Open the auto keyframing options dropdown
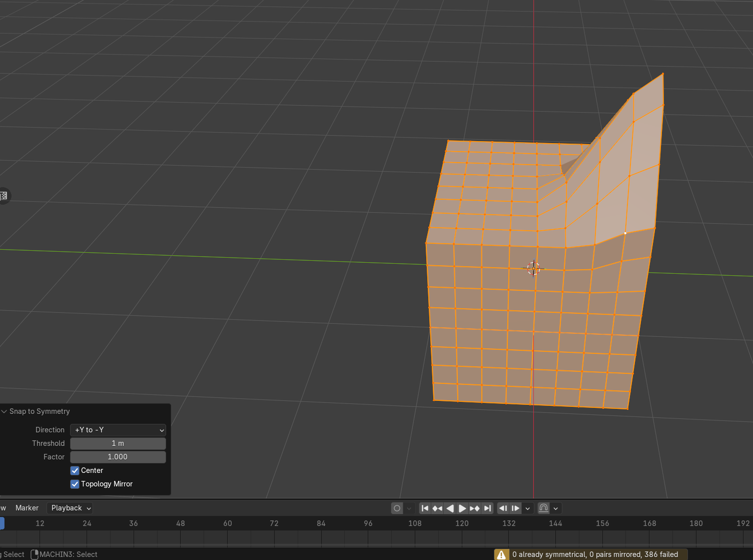The height and width of the screenshot is (560, 753). 409,508
